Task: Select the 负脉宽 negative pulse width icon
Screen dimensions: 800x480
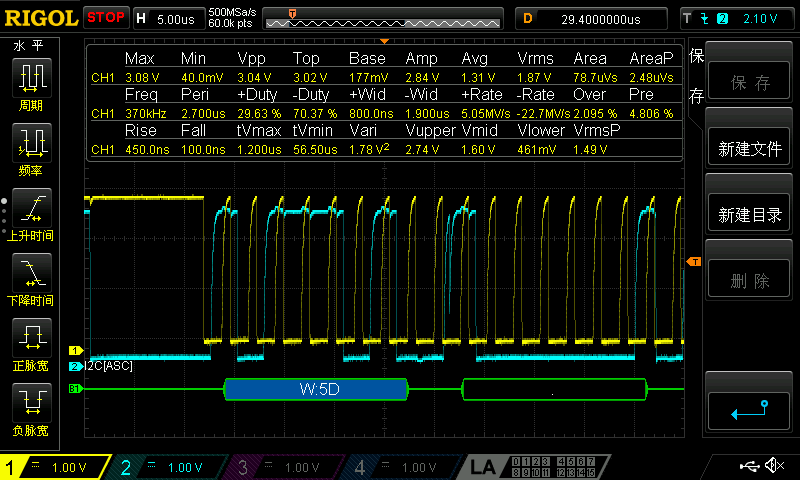Action: (32, 402)
